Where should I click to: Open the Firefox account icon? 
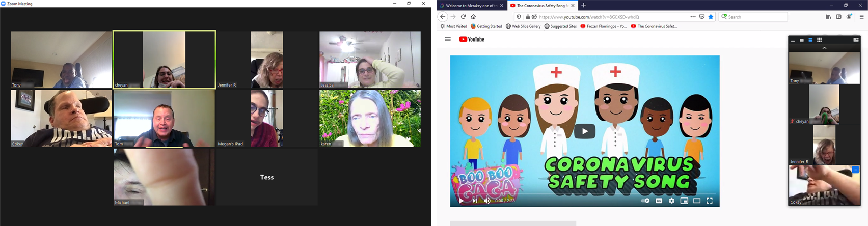tap(849, 17)
